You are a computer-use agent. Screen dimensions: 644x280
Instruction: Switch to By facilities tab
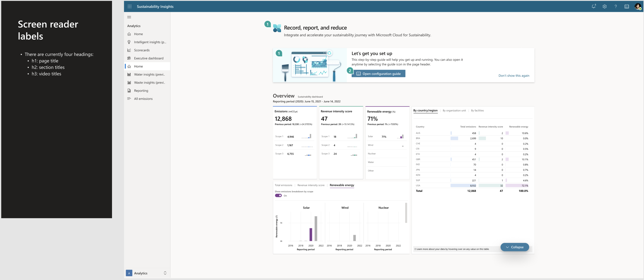click(477, 111)
